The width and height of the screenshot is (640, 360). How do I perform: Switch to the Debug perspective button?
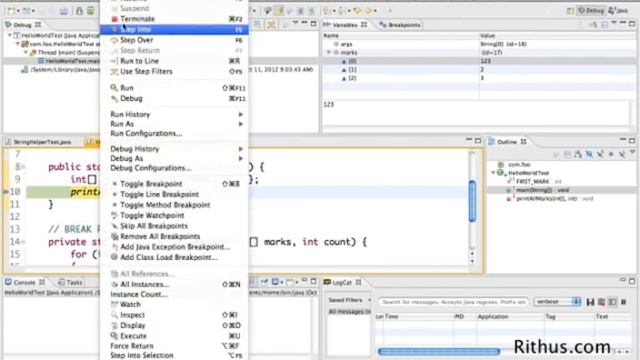(591, 11)
